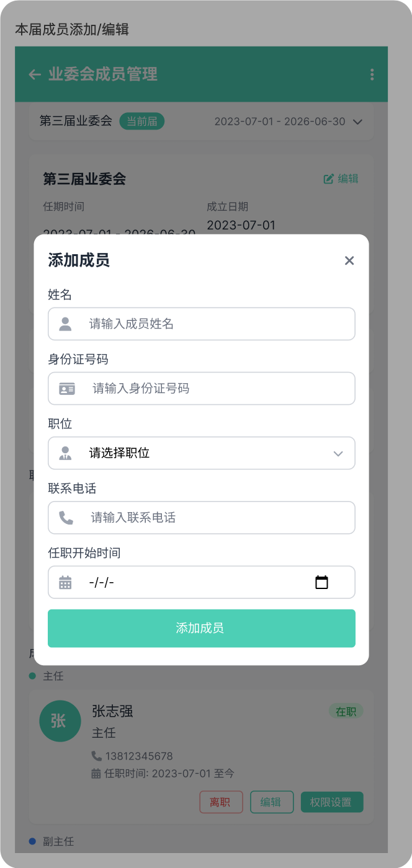
Task: Click the ID card icon
Action: click(x=67, y=389)
